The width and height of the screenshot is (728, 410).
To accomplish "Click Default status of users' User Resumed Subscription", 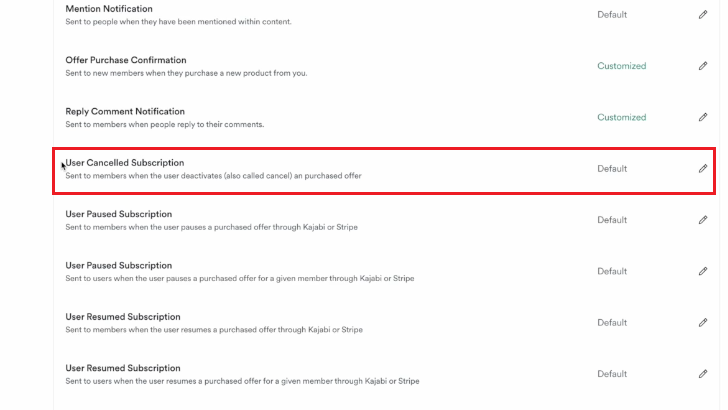I will pos(612,374).
